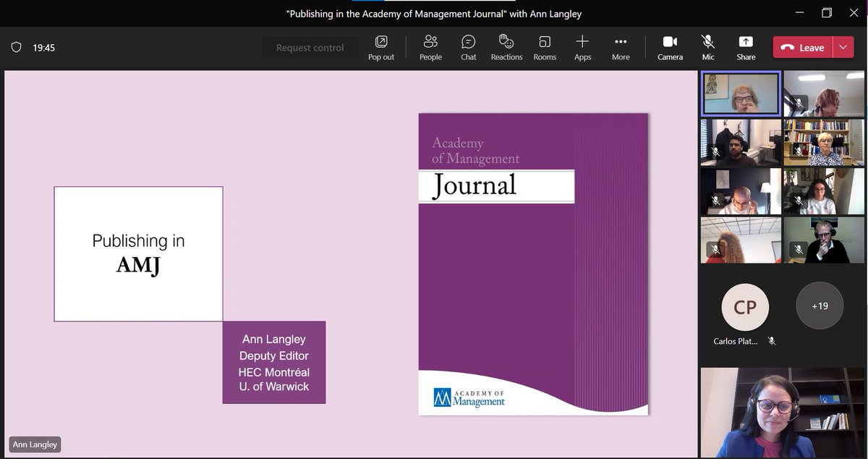Toggle the Camera on
This screenshot has width=868, height=459.
click(670, 48)
